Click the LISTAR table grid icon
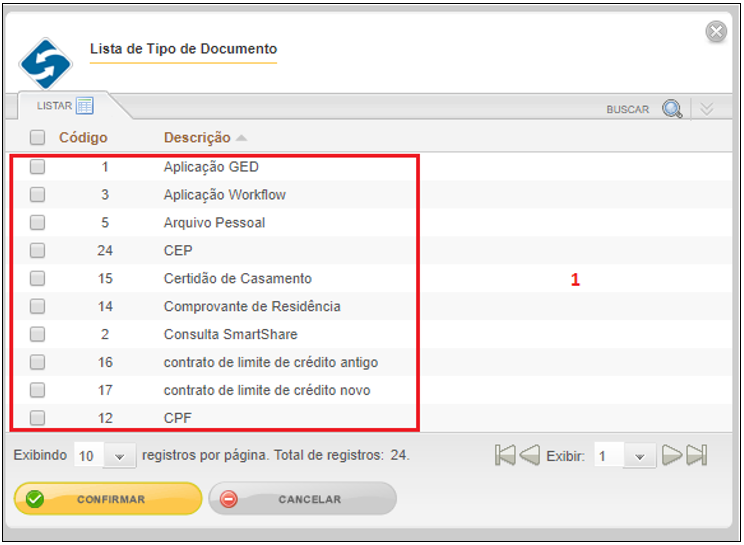 85,105
